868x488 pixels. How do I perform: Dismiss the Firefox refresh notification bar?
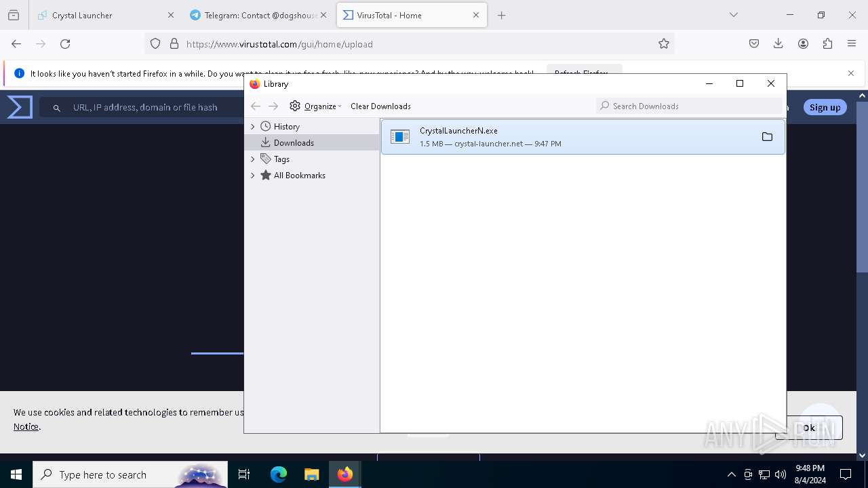(851, 73)
